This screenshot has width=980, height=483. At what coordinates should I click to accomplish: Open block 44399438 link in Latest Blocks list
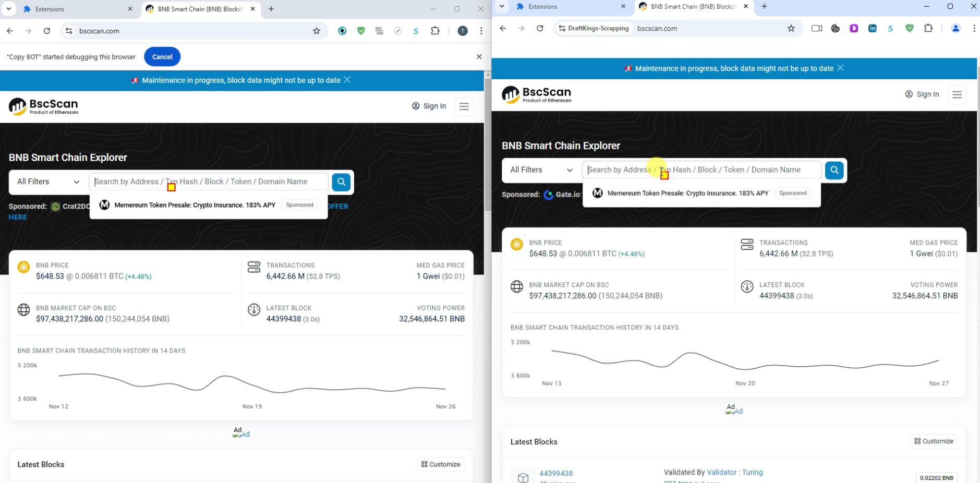(x=556, y=473)
